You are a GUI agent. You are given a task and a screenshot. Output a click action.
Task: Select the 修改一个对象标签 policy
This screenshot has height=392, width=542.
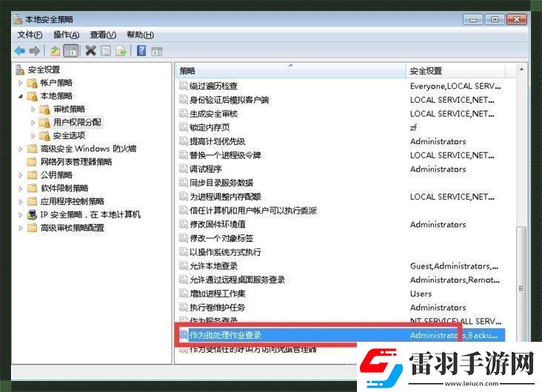(221, 238)
